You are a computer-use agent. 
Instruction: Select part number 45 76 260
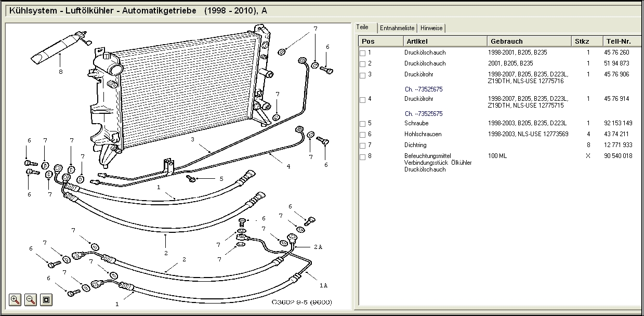point(616,52)
